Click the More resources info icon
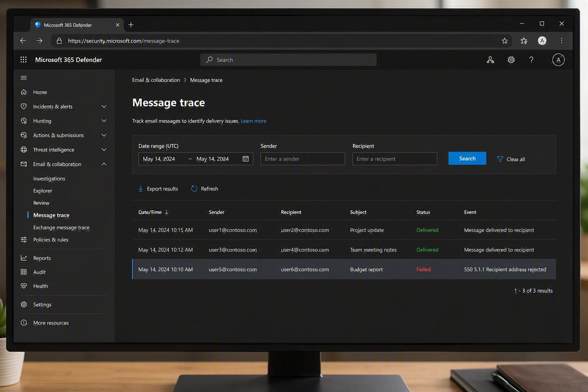The image size is (588, 392). point(24,323)
